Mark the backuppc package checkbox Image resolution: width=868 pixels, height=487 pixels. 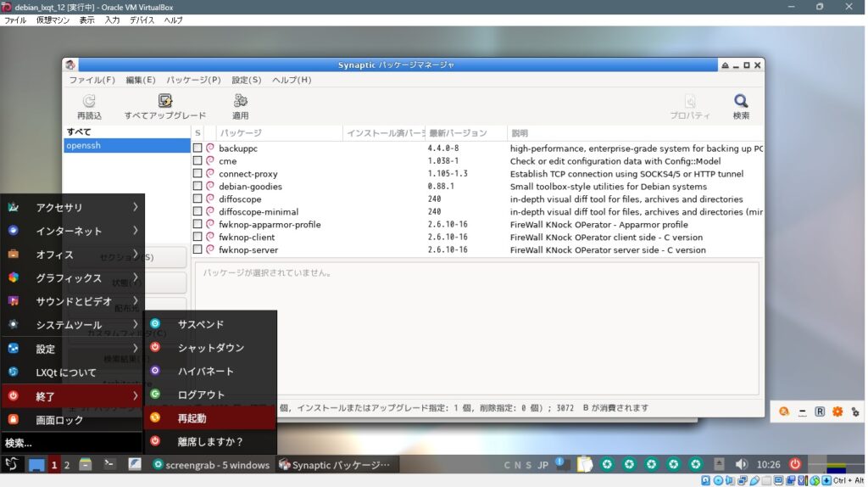(x=197, y=148)
